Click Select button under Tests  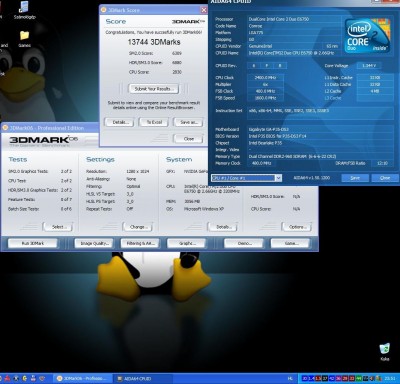click(58, 227)
